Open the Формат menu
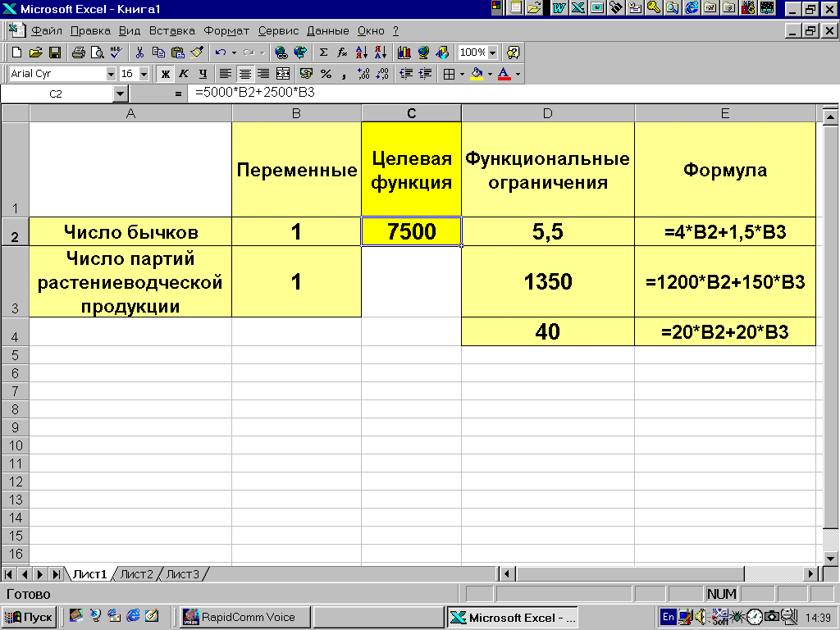This screenshot has width=840, height=630. (x=226, y=31)
